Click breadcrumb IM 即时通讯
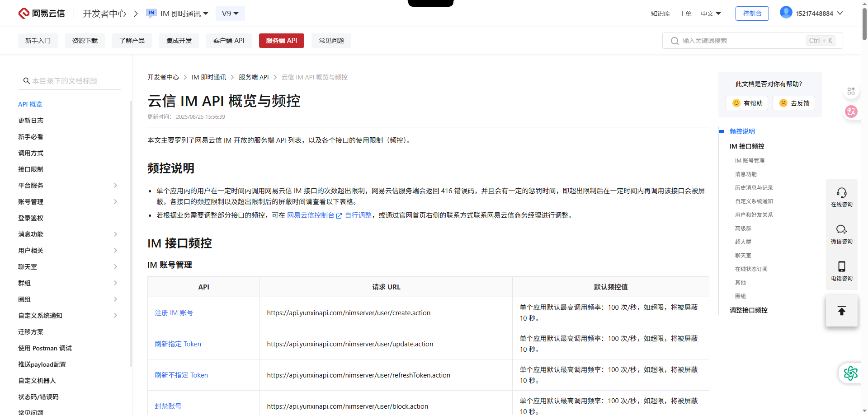Image resolution: width=868 pixels, height=415 pixels. coord(209,77)
